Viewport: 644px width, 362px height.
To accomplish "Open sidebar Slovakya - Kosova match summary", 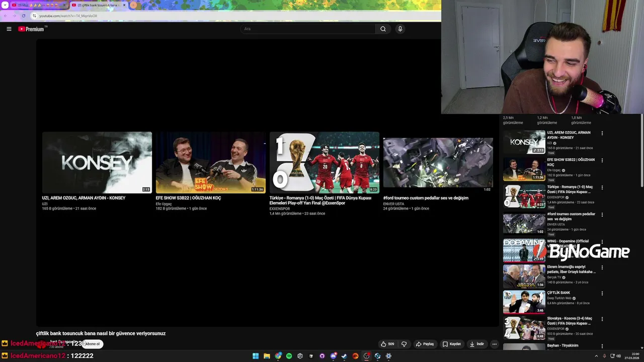I will (524, 328).
